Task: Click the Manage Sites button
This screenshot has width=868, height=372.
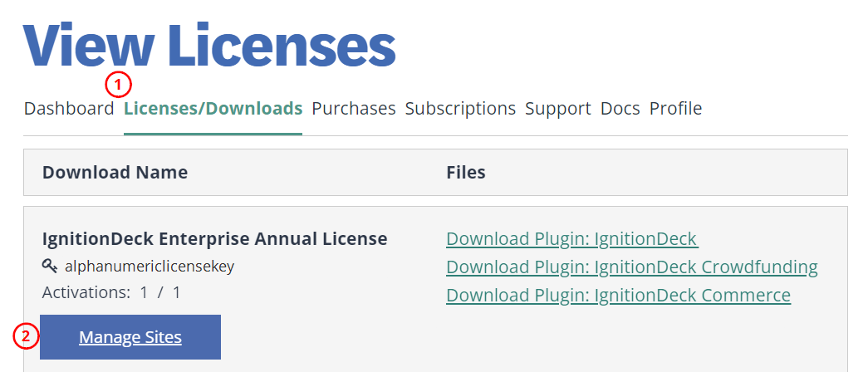Action: [x=130, y=337]
